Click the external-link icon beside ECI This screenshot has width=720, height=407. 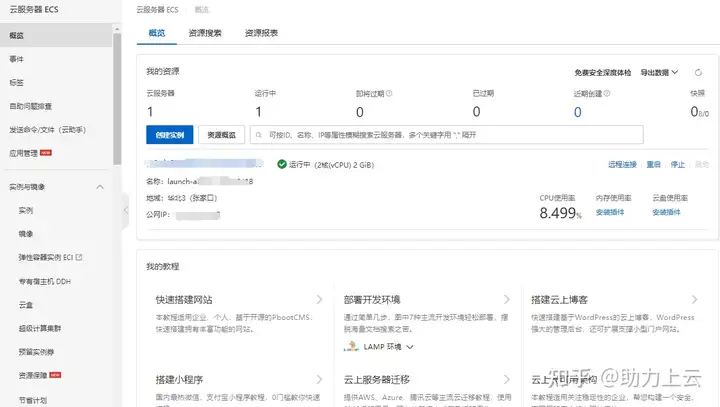[79, 257]
